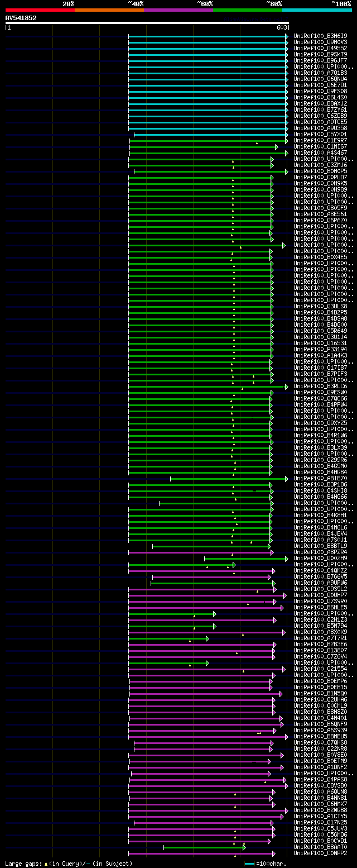The width and height of the screenshot is (357, 868).
Task: Select the cyan alignment bar for UniRef100_B7ZY61
Action: click(x=208, y=109)
